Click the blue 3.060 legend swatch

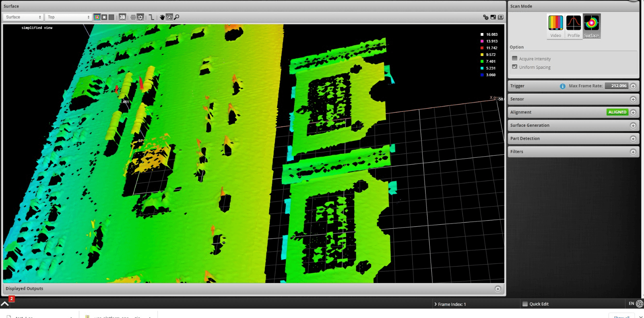482,75
